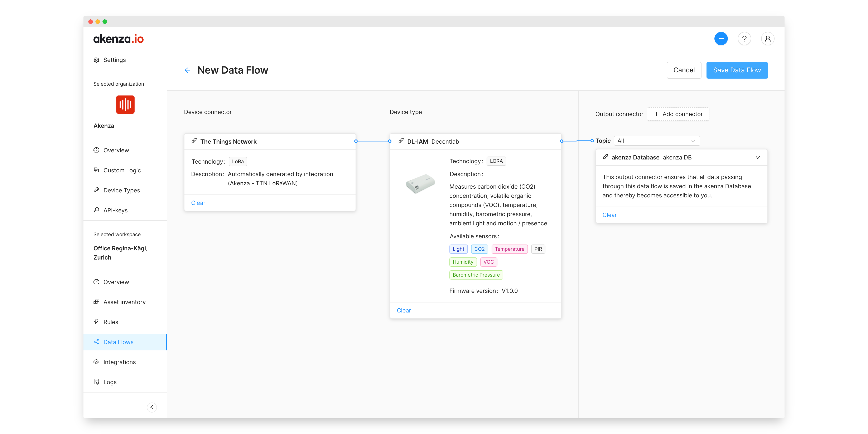Click the VOC sensor tag
Screen dimensions: 868x434
[488, 262]
